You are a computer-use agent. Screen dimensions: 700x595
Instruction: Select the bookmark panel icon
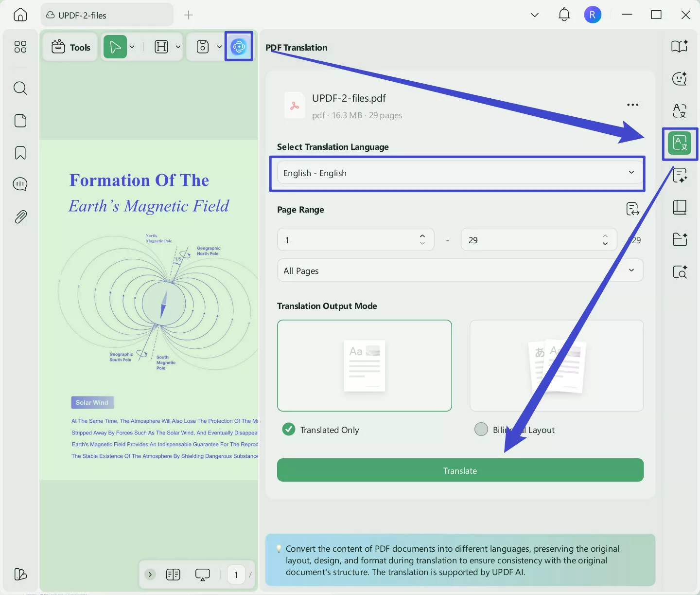(20, 152)
